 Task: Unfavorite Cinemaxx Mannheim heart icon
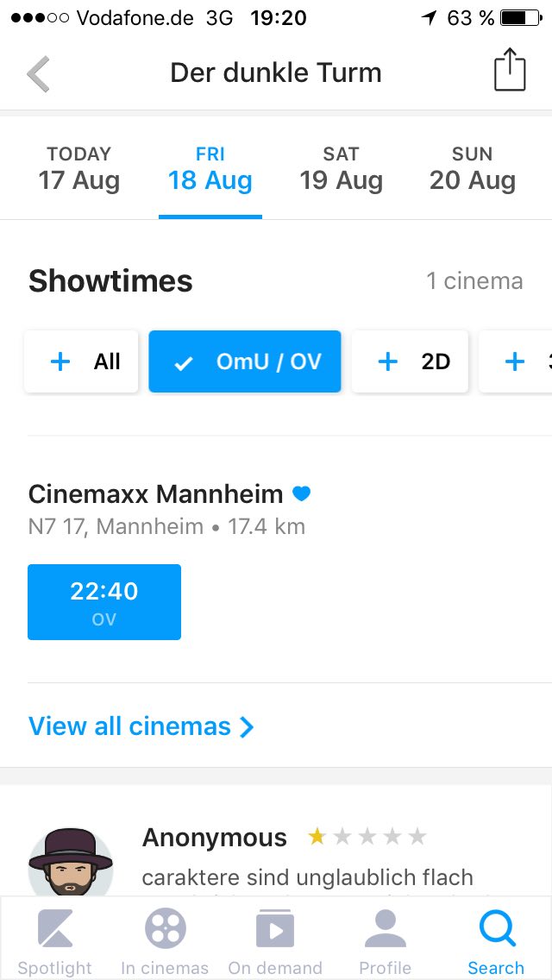[301, 494]
